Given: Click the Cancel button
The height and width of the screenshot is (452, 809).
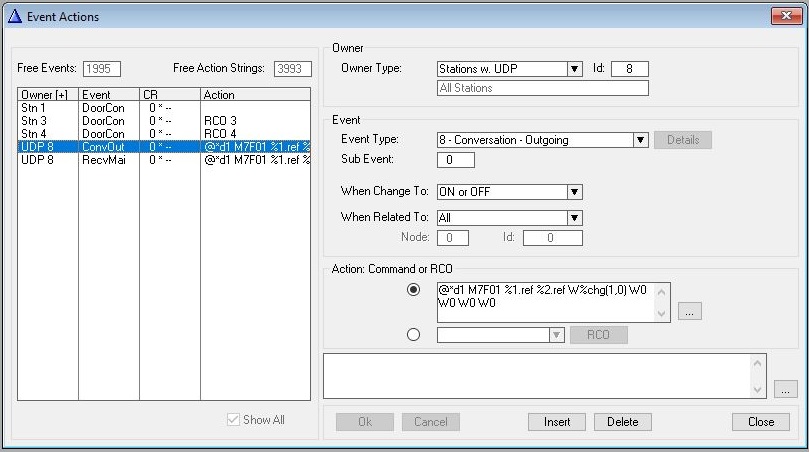Looking at the screenshot, I should click(431, 422).
